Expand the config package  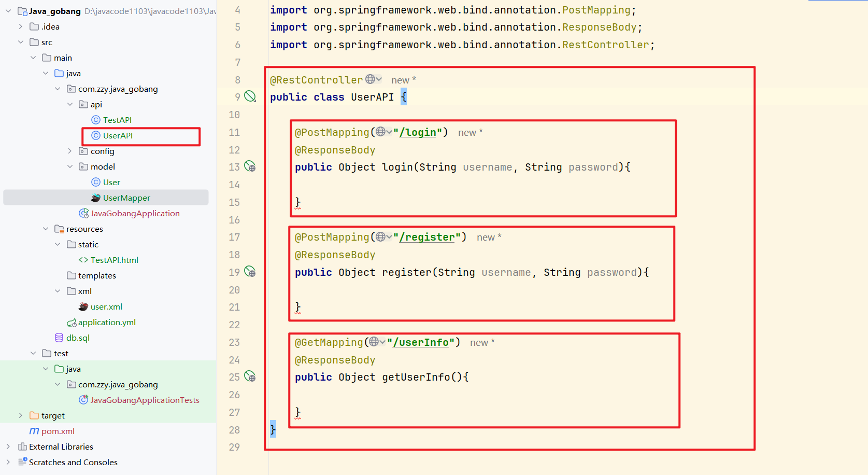tap(70, 151)
